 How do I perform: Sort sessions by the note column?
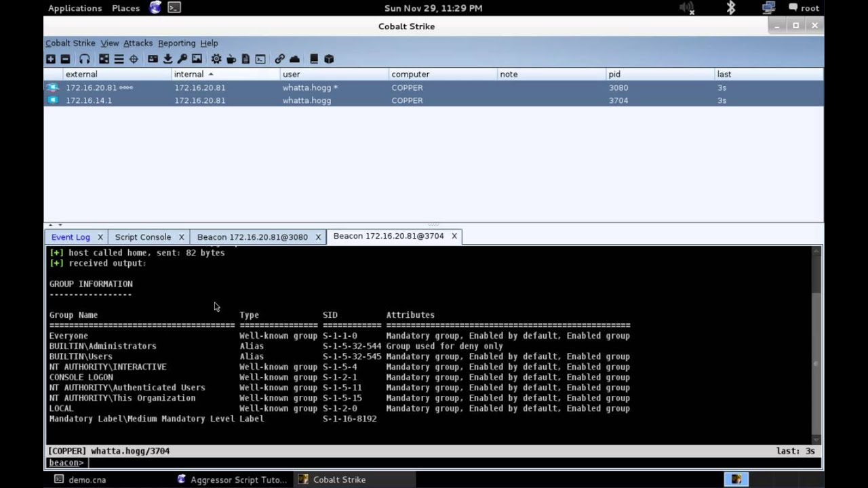[x=551, y=74]
